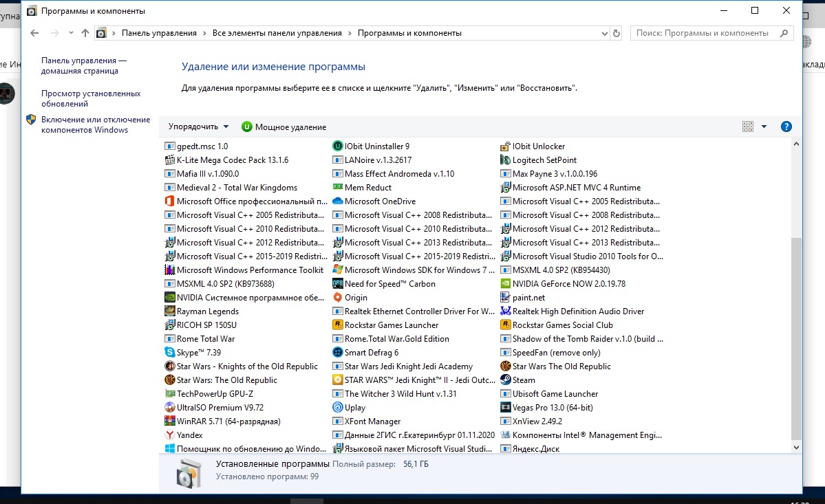Click the Yandex browser icon
The width and height of the screenshot is (825, 504).
(x=169, y=435)
